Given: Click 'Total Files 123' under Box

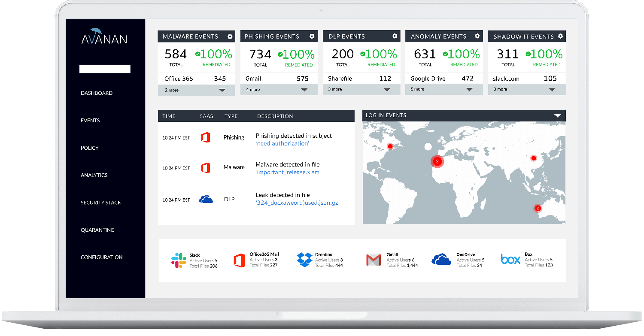Looking at the screenshot, I should click(x=539, y=265).
